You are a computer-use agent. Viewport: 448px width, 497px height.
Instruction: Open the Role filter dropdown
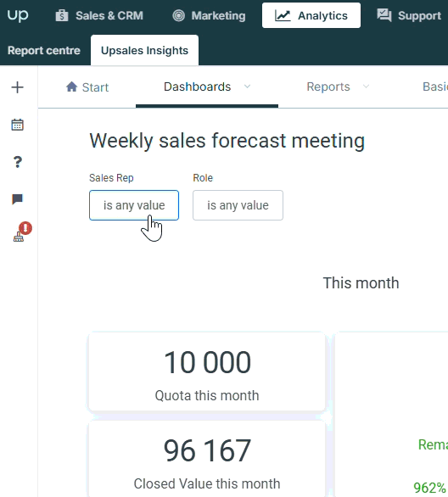click(x=238, y=205)
